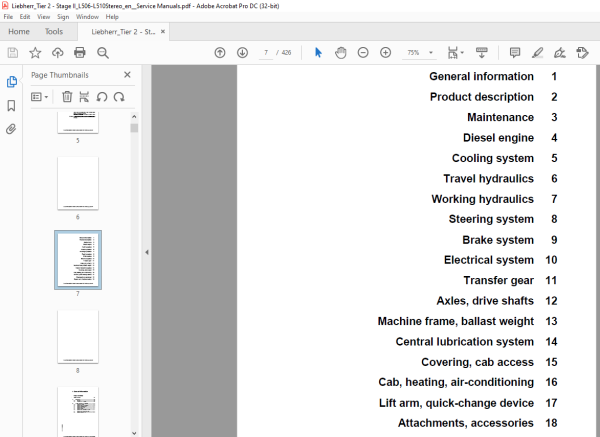600x437 pixels.
Task: Activate the hand pan tool
Action: click(x=341, y=52)
